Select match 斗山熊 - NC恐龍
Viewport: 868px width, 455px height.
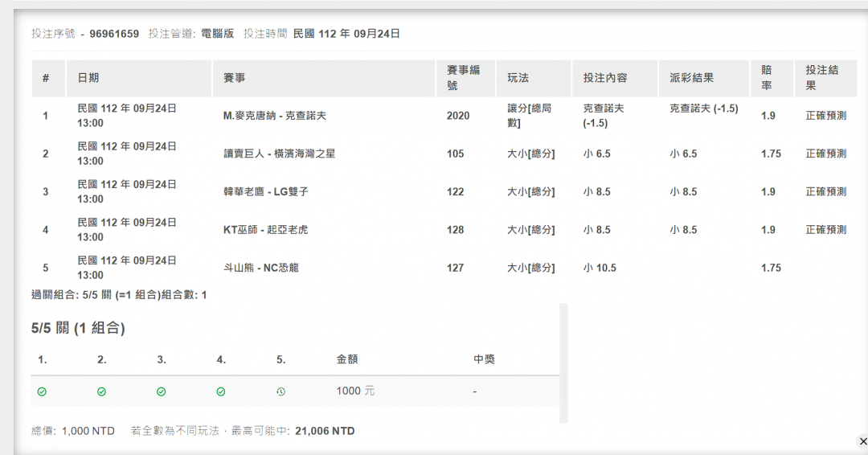click(260, 268)
